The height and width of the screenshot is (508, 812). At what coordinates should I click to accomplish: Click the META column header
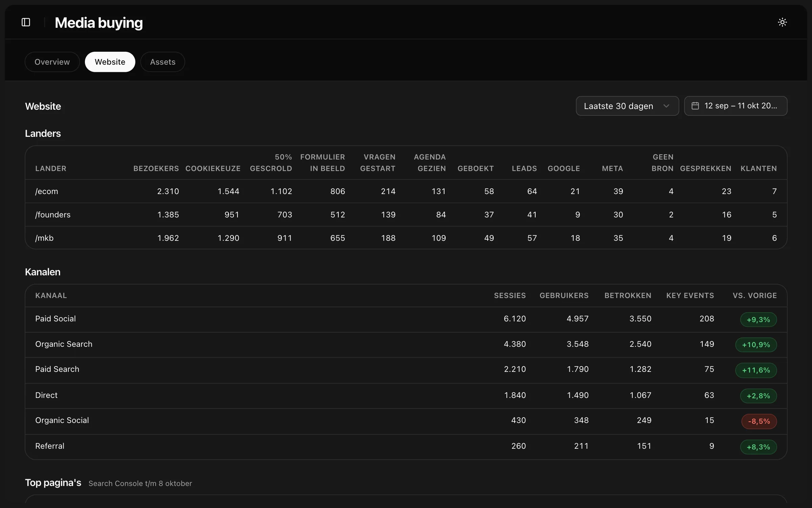click(x=612, y=169)
